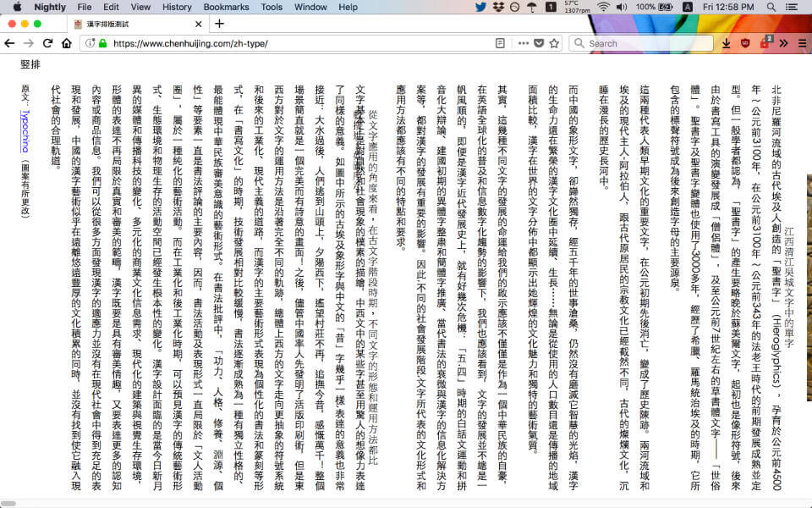Image resolution: width=812 pixels, height=508 pixels.
Task: Open the View menu
Action: 140,8
